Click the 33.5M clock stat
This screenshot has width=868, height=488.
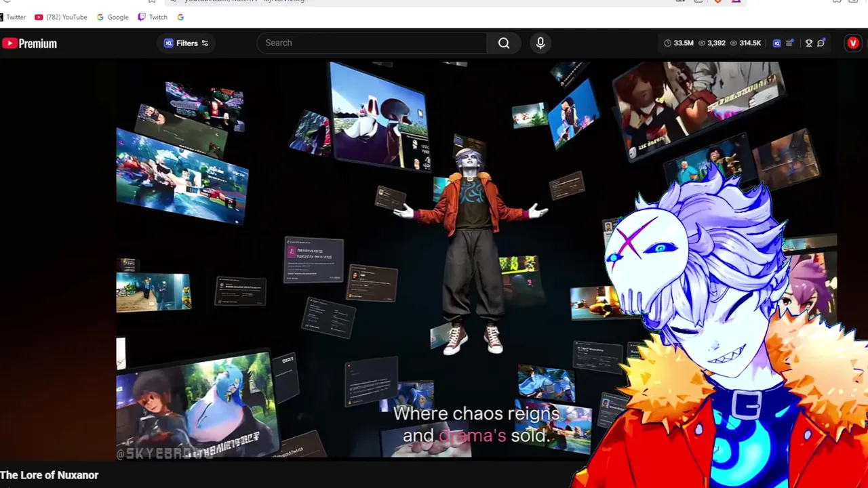[678, 43]
